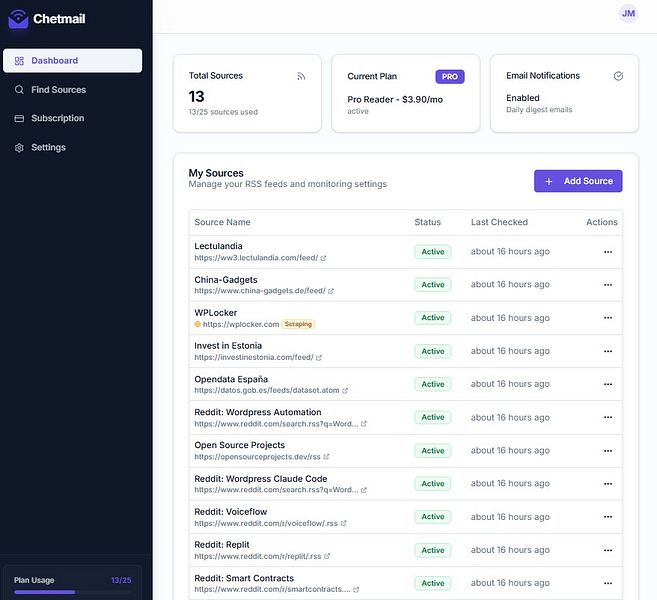This screenshot has width=657, height=600.
Task: Open https://opensourceprojects.dev/rss link
Action: 257,457
